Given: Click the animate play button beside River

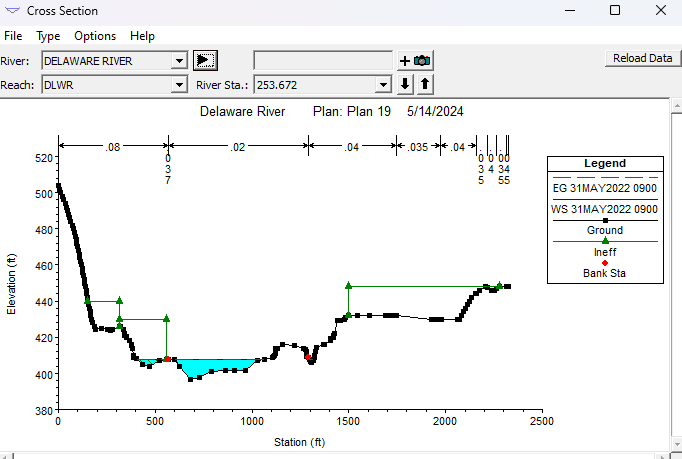Looking at the screenshot, I should 205,60.
